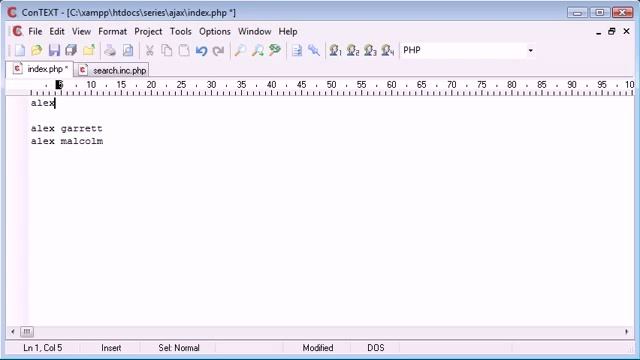This screenshot has height=360, width=640.
Task: Restore the inner document window
Action: click(x=611, y=31)
